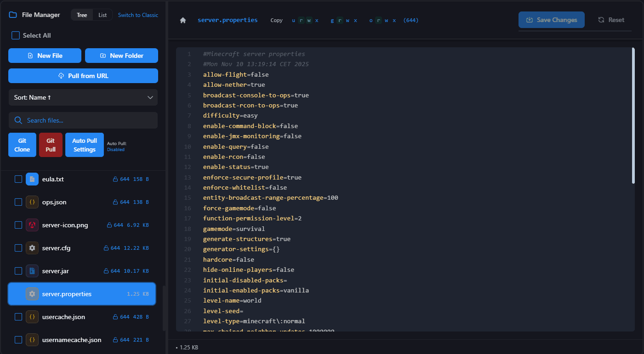Image resolution: width=644 pixels, height=354 pixels.
Task: Click the Switch to Classic link
Action: click(x=138, y=15)
